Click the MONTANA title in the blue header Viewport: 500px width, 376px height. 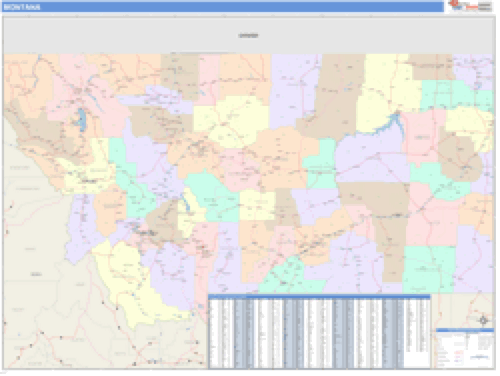coord(22,7)
